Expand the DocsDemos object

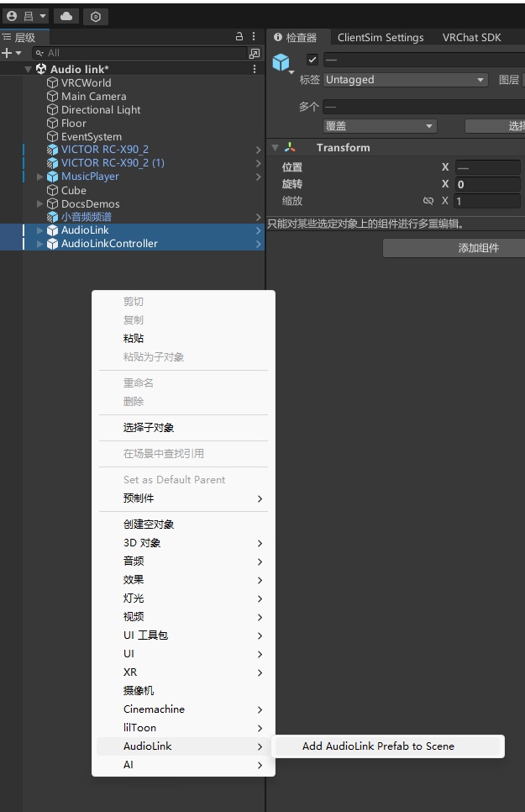39,203
